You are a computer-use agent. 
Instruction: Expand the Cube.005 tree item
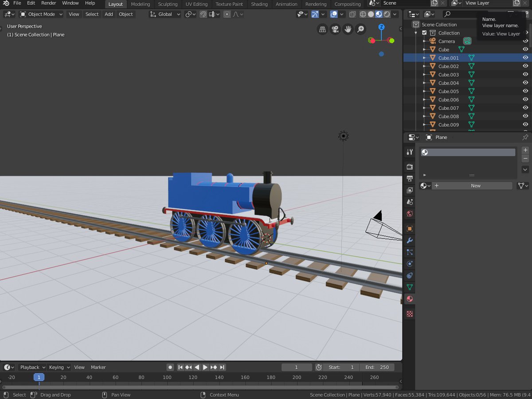[424, 91]
